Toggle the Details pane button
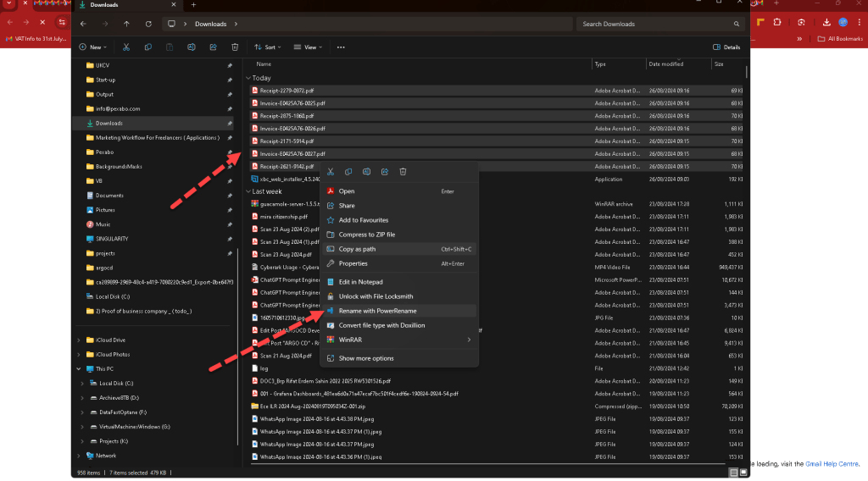 pyautogui.click(x=726, y=47)
